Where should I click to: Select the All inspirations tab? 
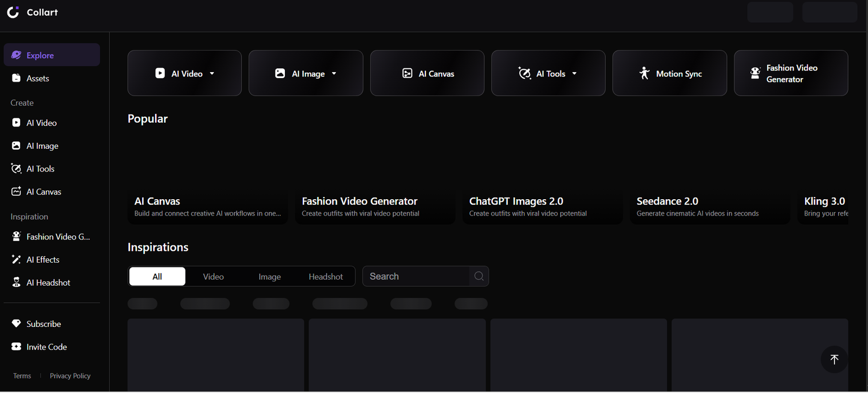point(157,276)
